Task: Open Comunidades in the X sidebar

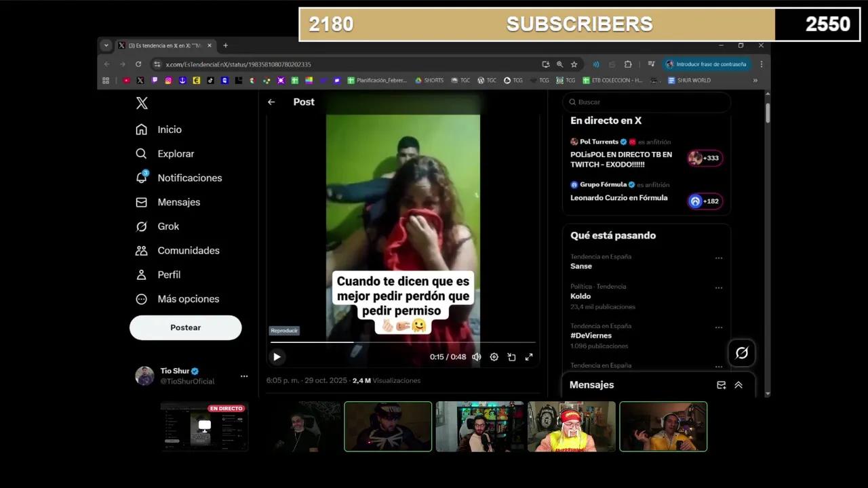Action: point(188,250)
